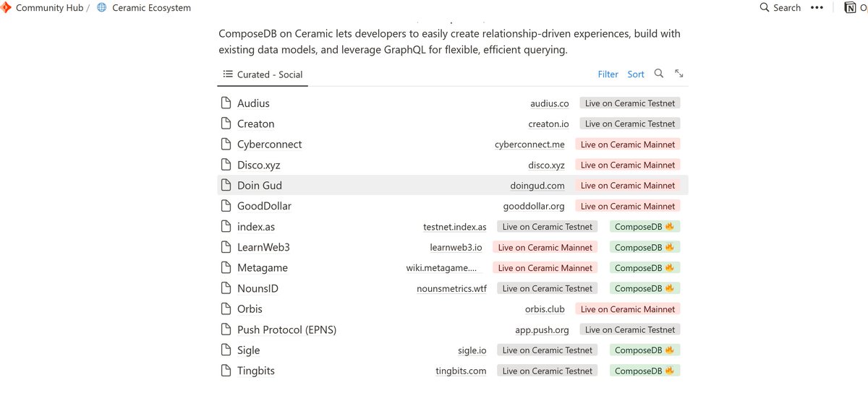Image resolution: width=868 pixels, height=393 pixels.
Task: Click the ComposeDB tag on LearnWeb3 row
Action: pyautogui.click(x=644, y=247)
